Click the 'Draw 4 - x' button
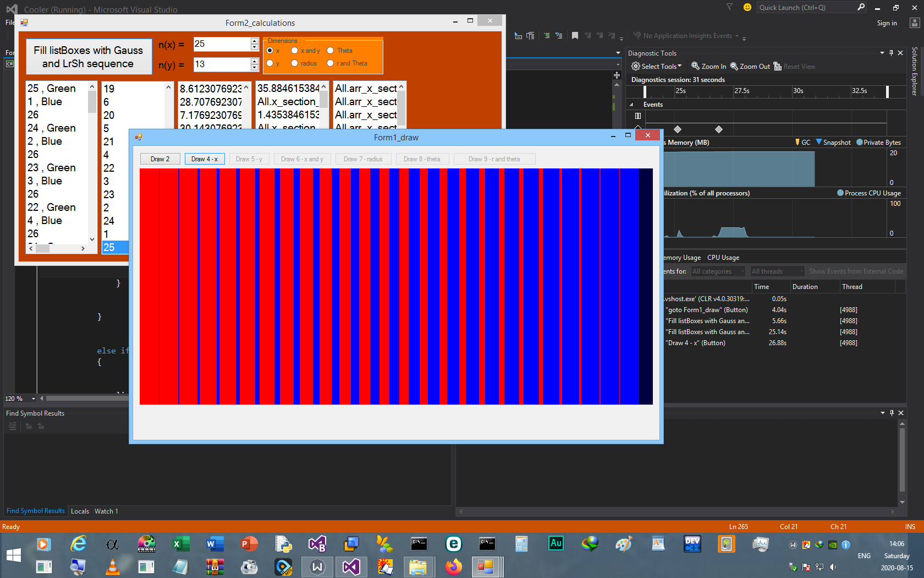Viewport: 924px width, 578px height. 205,159
